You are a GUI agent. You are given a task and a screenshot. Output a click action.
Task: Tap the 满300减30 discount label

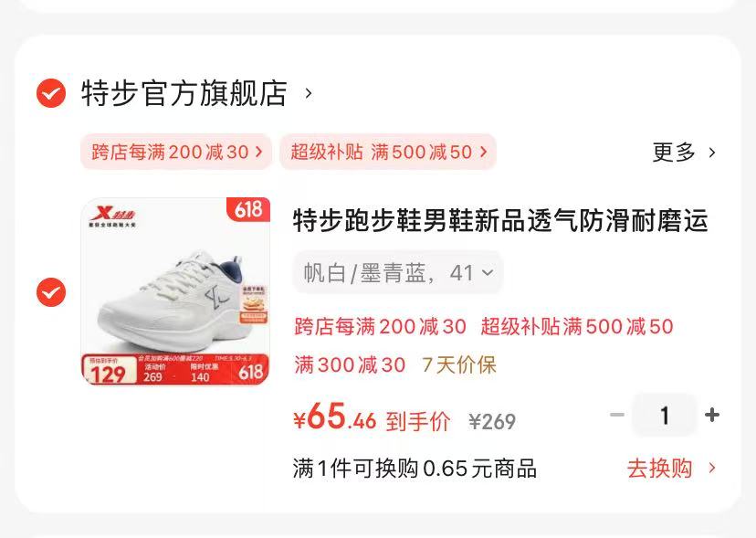350,364
